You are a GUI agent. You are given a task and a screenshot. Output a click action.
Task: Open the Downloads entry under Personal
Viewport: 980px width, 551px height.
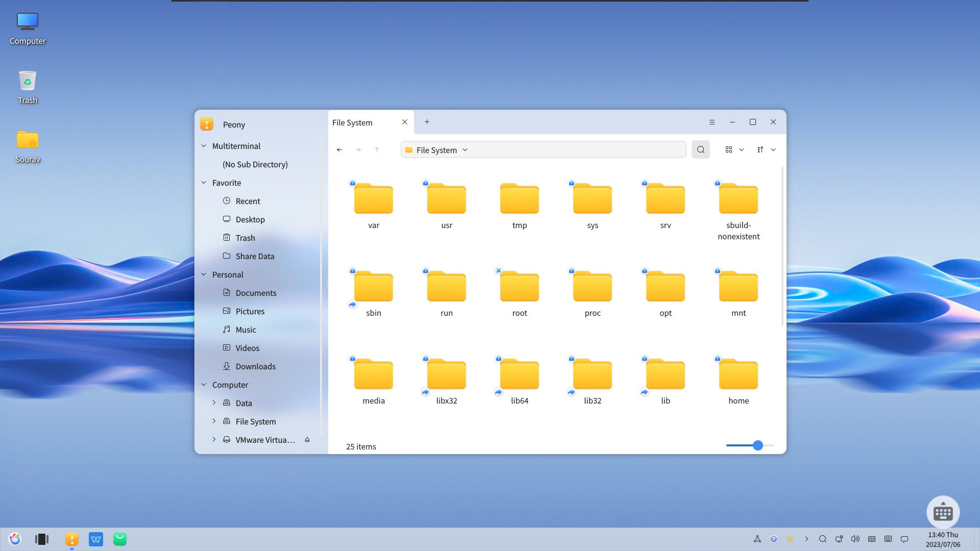255,366
